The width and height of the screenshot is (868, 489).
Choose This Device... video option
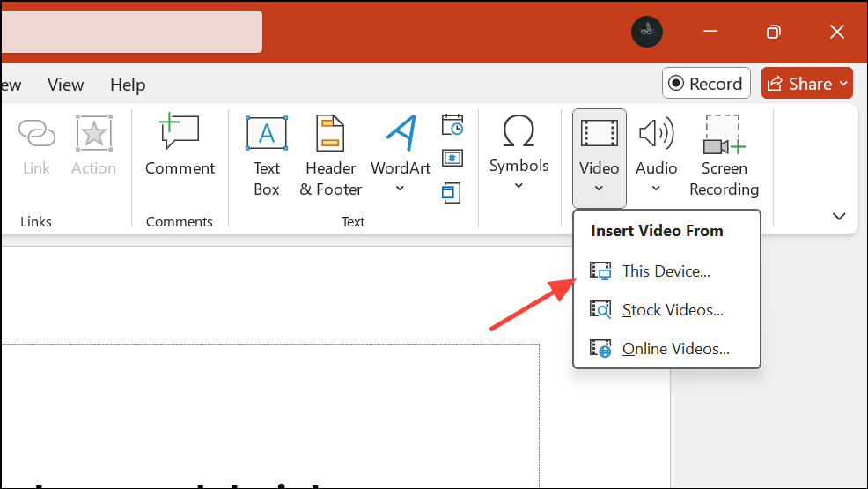tap(666, 271)
